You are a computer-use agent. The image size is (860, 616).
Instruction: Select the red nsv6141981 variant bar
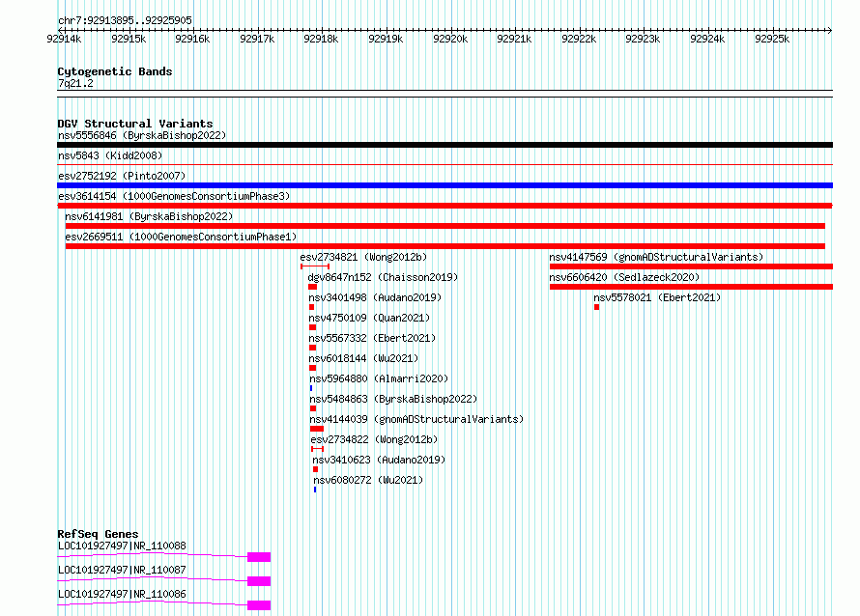coord(445,226)
